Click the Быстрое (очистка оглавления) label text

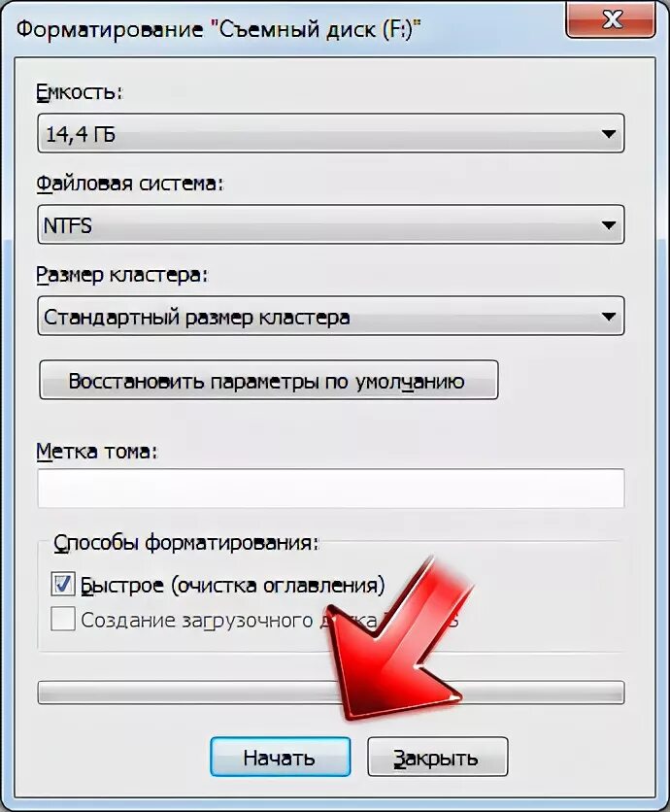[232, 585]
